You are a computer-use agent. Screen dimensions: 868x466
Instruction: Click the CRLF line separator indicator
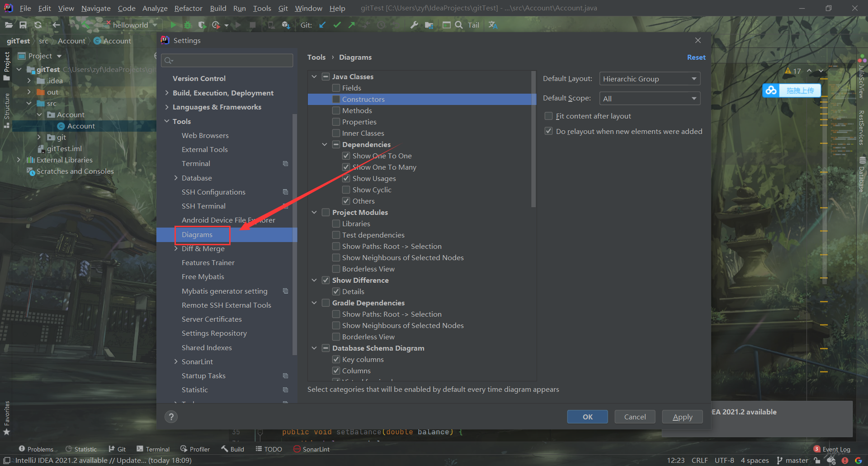coord(699,460)
